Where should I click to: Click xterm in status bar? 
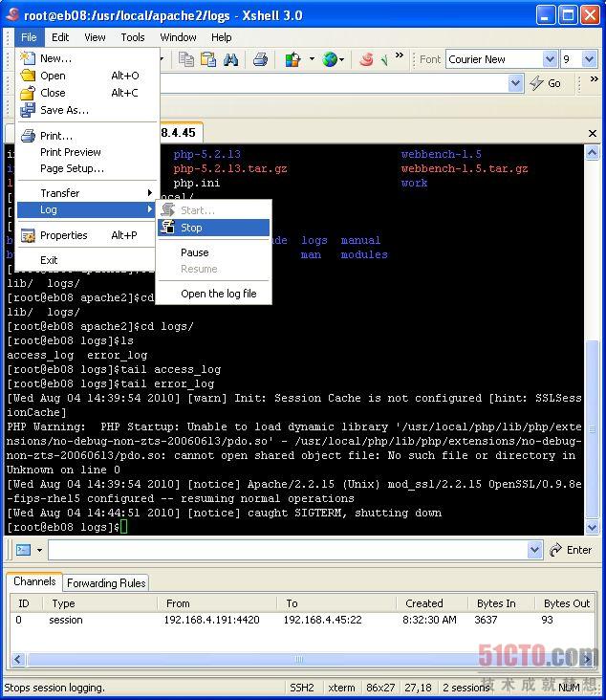click(x=342, y=688)
